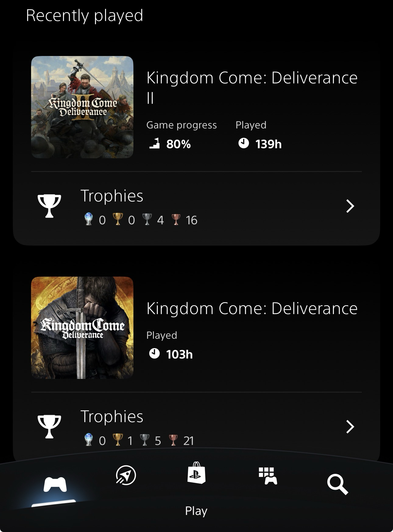This screenshot has width=393, height=532.
Task: Tap the Recently played heading
Action: 85,15
